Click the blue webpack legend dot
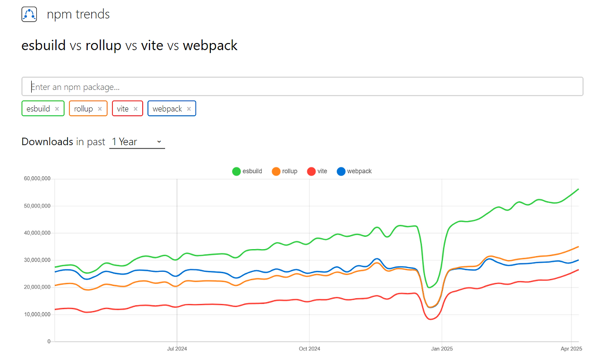Viewport: 605px width, 364px height. pos(341,171)
